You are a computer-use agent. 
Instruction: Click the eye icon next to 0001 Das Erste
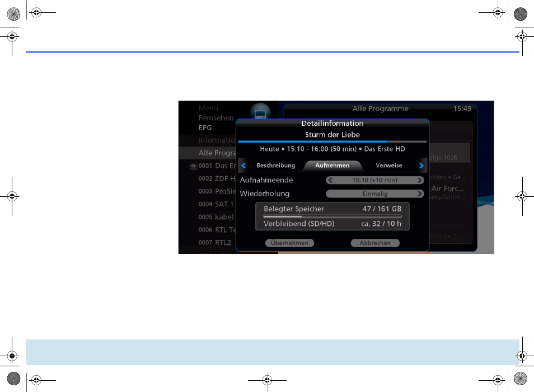tap(193, 166)
